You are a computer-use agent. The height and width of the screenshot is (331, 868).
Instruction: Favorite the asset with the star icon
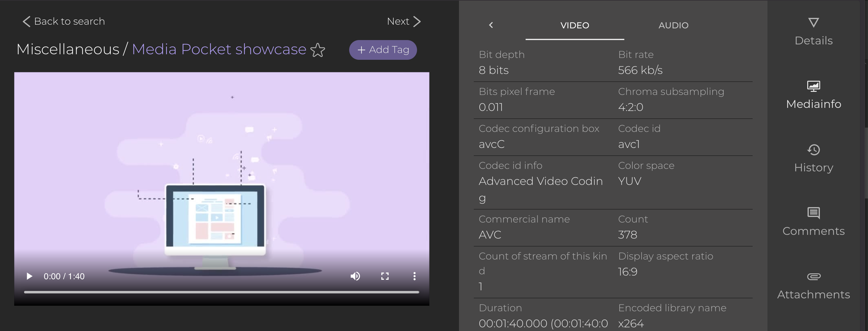[x=317, y=51]
